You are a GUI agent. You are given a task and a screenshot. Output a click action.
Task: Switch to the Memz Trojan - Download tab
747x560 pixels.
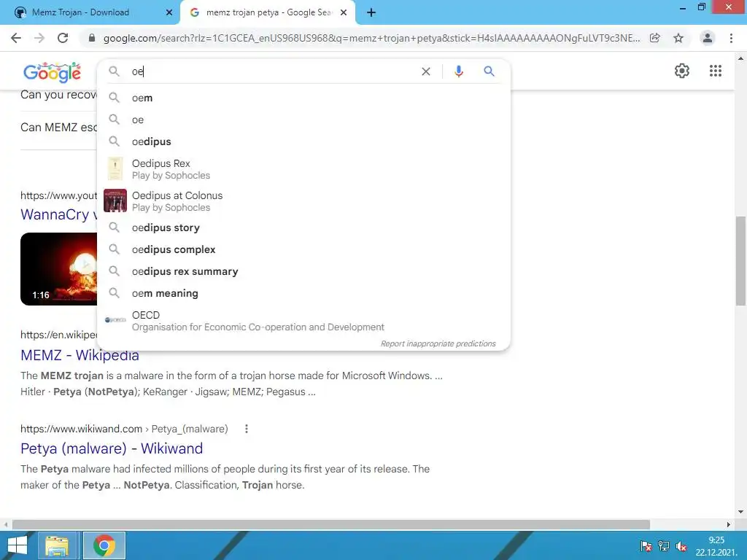[x=90, y=12]
